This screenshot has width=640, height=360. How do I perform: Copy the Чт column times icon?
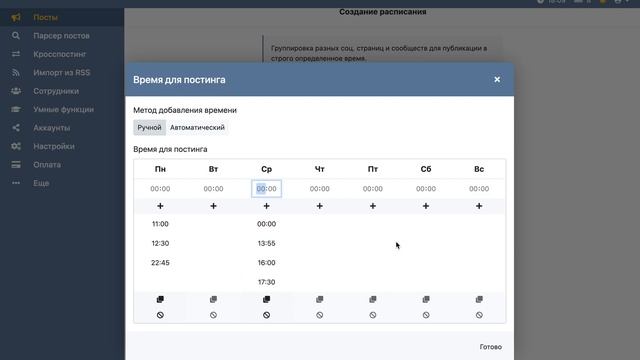[320, 299]
